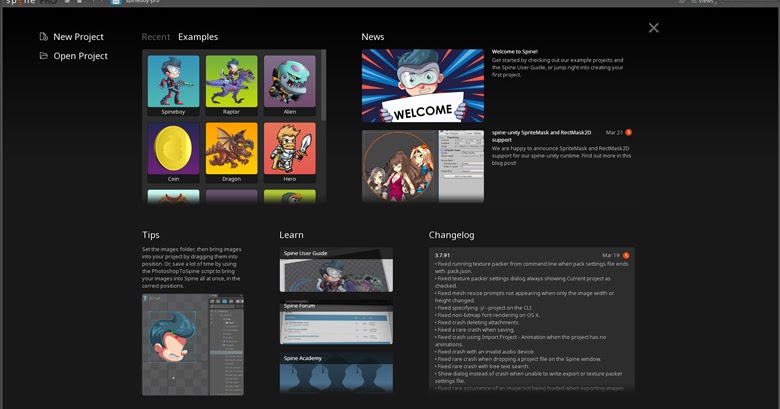This screenshot has height=409, width=780.
Task: Switch to the Examples tab
Action: (198, 37)
